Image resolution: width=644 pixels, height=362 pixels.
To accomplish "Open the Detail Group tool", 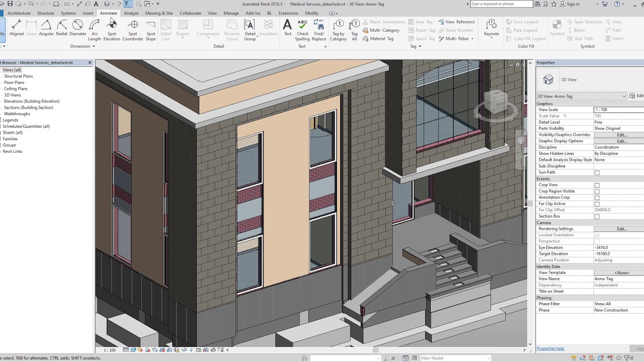I will pyautogui.click(x=250, y=30).
